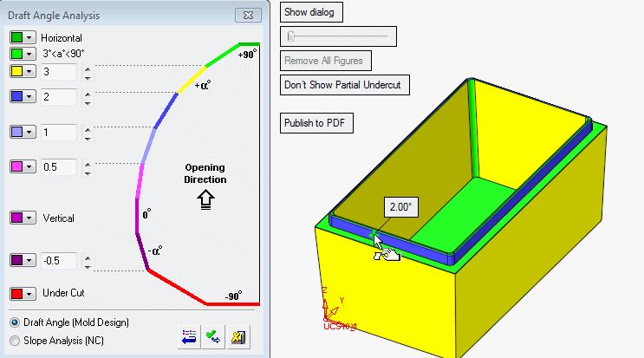Screen dimensions: 644x358
Task: Click the angle input field showing 0.5
Action: [x=59, y=166]
